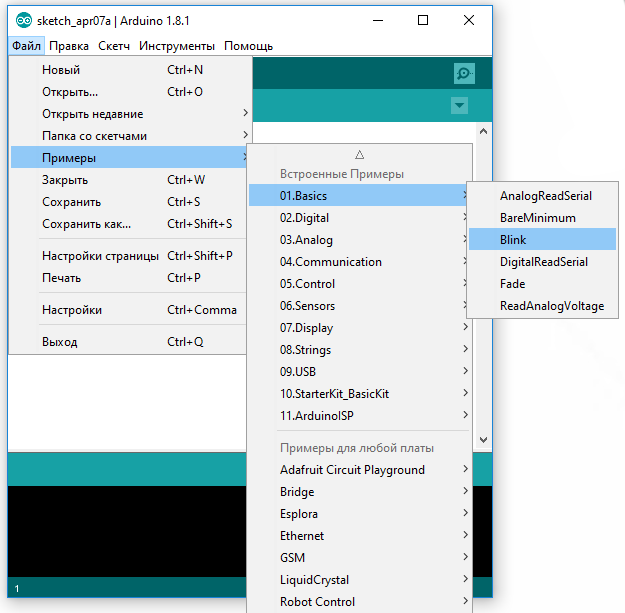Open the Правка menu
Screen dimensions: 625x613
tap(69, 46)
